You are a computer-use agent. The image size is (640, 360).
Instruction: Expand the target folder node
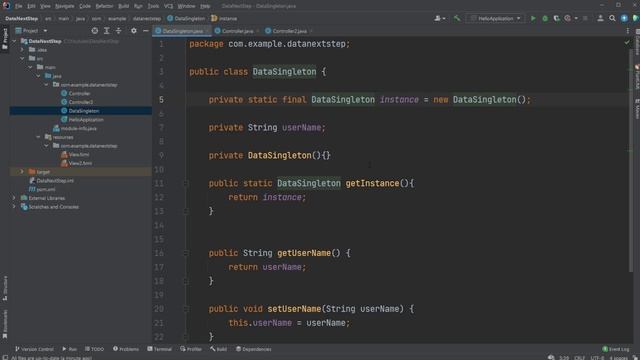[x=22, y=172]
